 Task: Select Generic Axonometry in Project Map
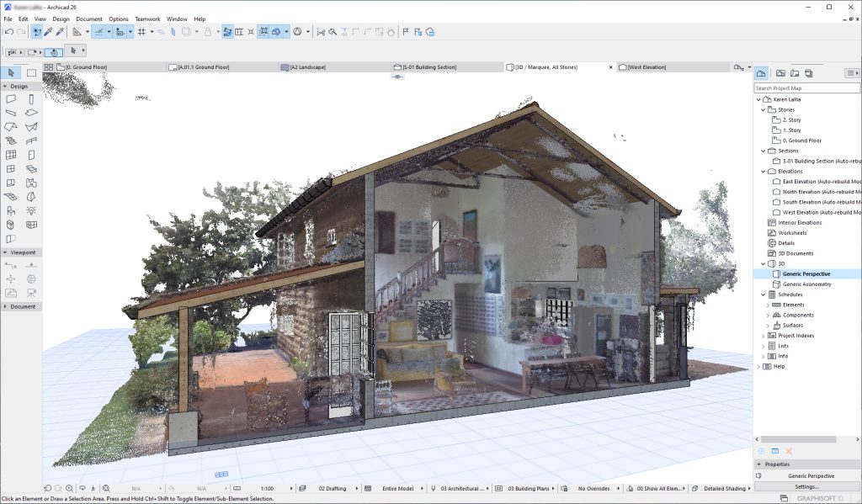coord(806,284)
